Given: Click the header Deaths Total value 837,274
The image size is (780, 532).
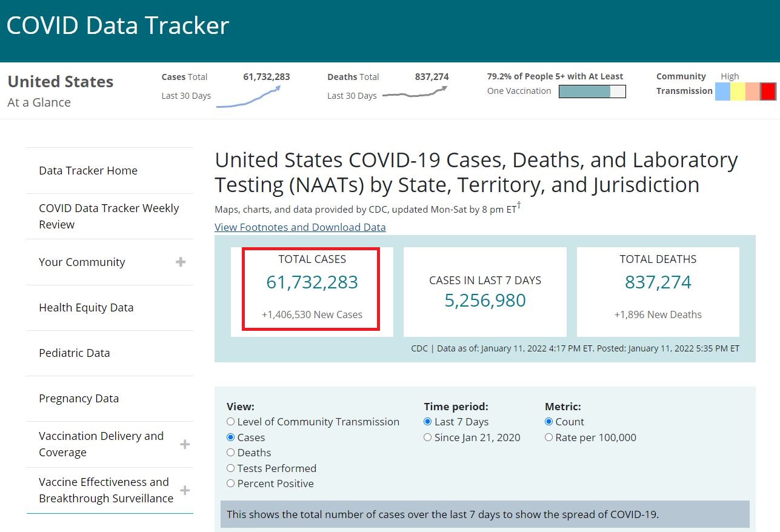Looking at the screenshot, I should coord(432,77).
